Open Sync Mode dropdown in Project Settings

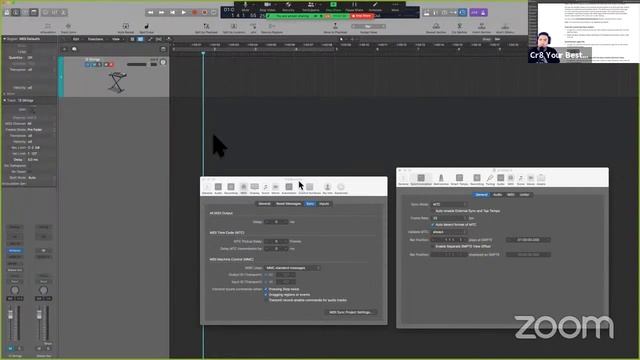tap(449, 204)
